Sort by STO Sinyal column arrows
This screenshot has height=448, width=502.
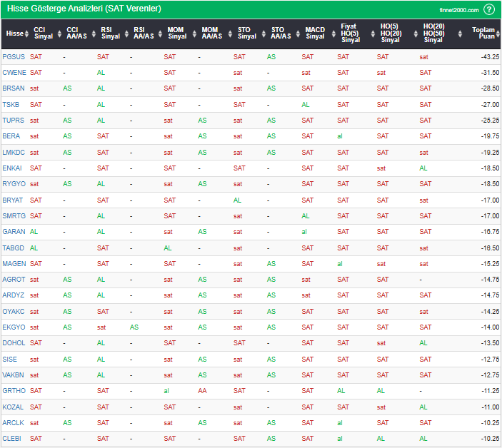(263, 34)
